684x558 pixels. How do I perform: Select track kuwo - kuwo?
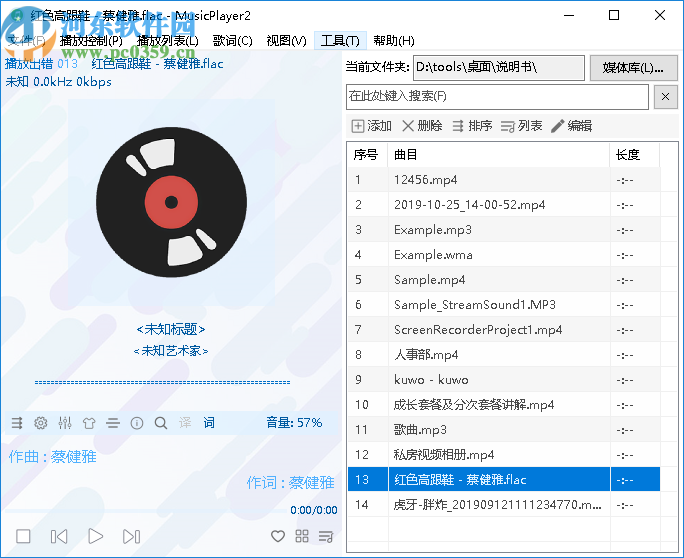[504, 380]
